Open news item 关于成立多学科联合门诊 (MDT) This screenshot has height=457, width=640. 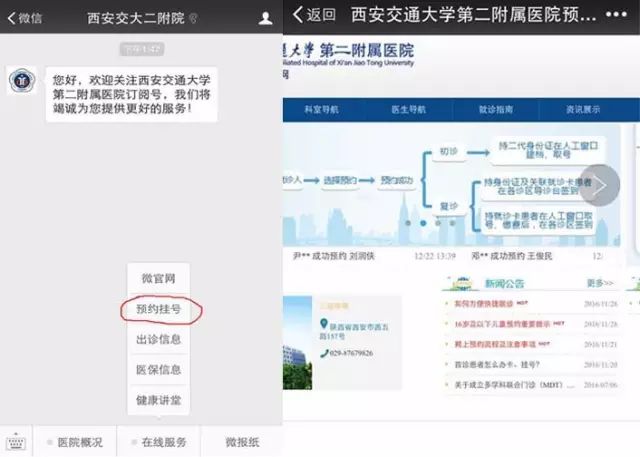pyautogui.click(x=515, y=385)
